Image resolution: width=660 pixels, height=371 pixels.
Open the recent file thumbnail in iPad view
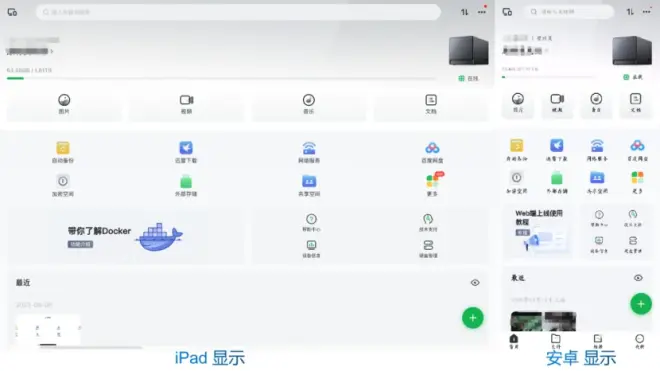pos(48,330)
